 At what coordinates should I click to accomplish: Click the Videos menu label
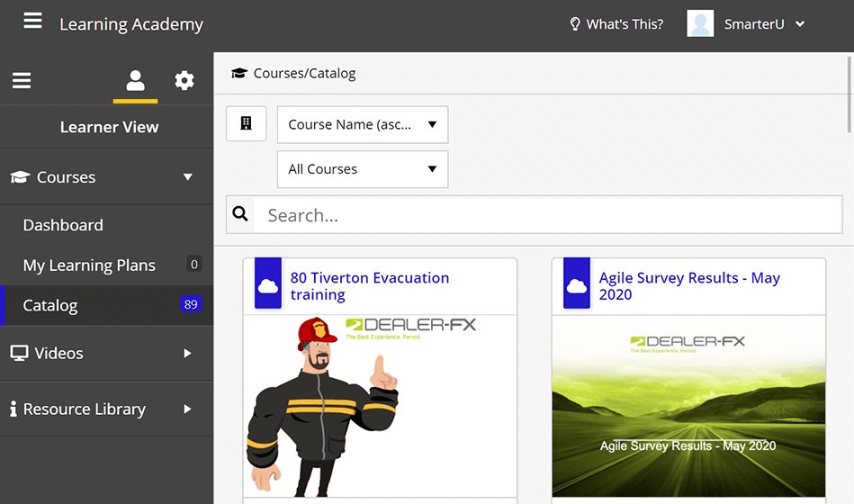coord(58,353)
